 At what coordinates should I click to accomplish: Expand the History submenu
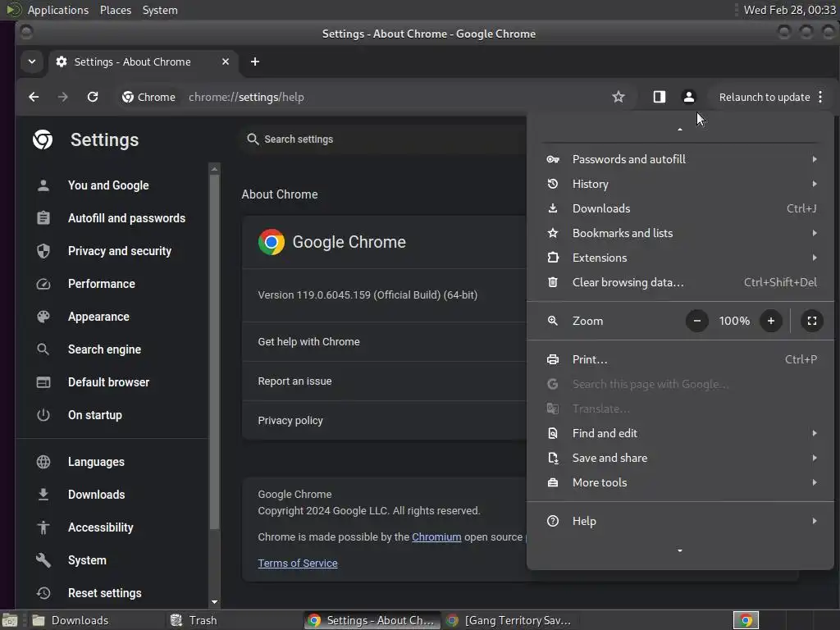pos(680,184)
